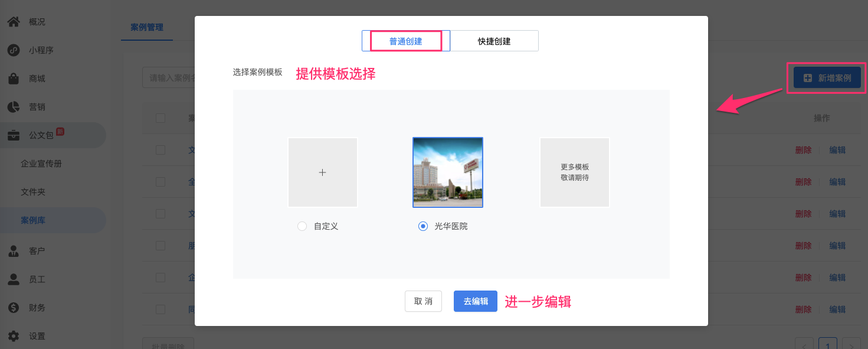Click the 新增案例 button
Viewport: 868px width, 349px height.
click(827, 77)
